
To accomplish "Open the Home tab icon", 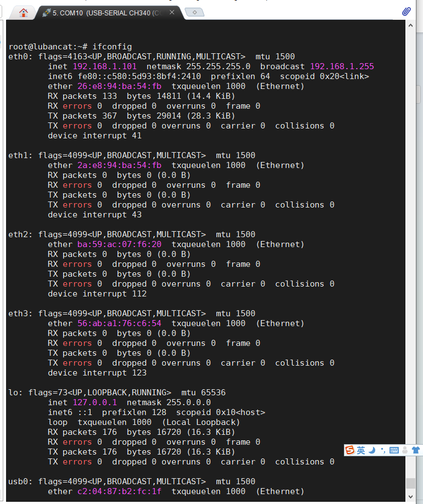I will [x=24, y=13].
